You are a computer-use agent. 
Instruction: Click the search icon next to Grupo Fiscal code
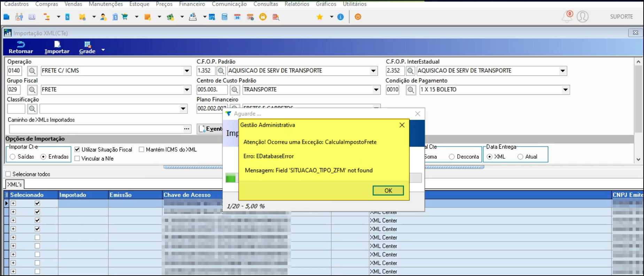click(x=32, y=90)
